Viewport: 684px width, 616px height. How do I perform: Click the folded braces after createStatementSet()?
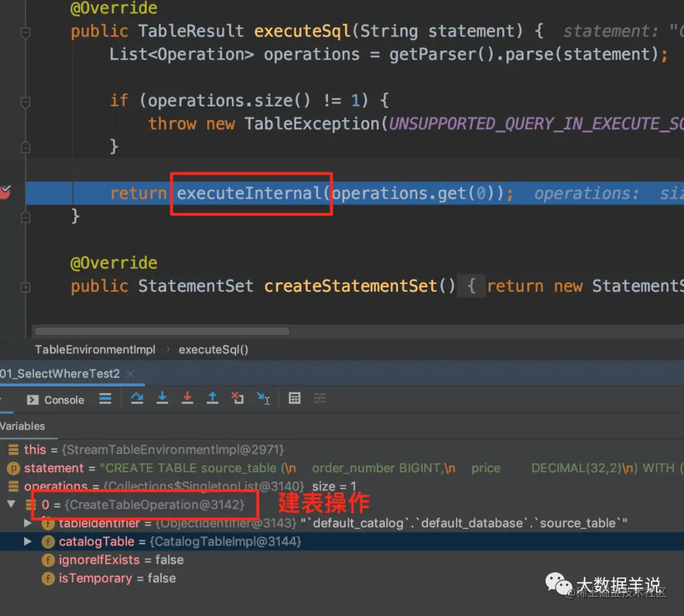coord(472,286)
